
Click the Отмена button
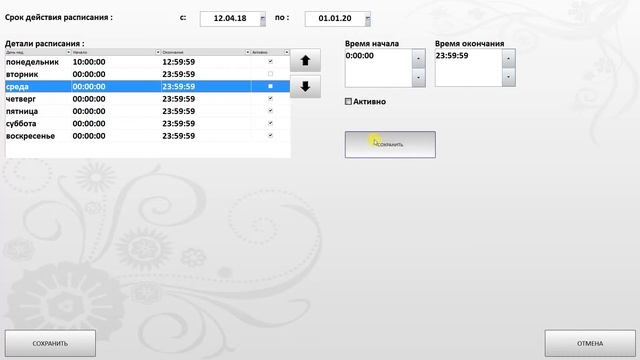pyautogui.click(x=590, y=343)
